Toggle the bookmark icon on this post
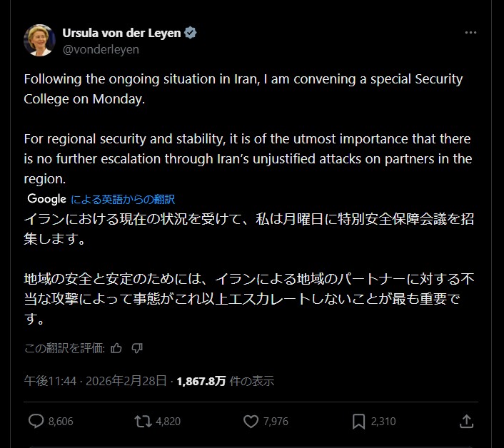The width and height of the screenshot is (504, 448). (358, 421)
